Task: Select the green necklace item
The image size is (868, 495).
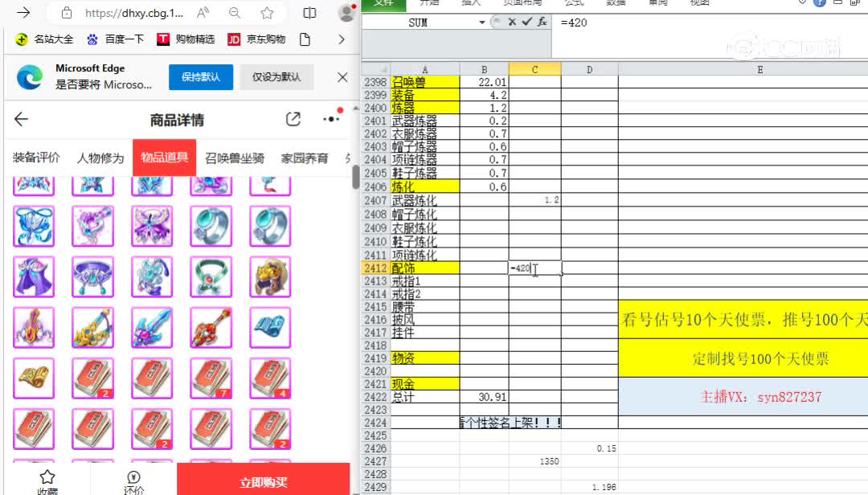Action: point(211,277)
